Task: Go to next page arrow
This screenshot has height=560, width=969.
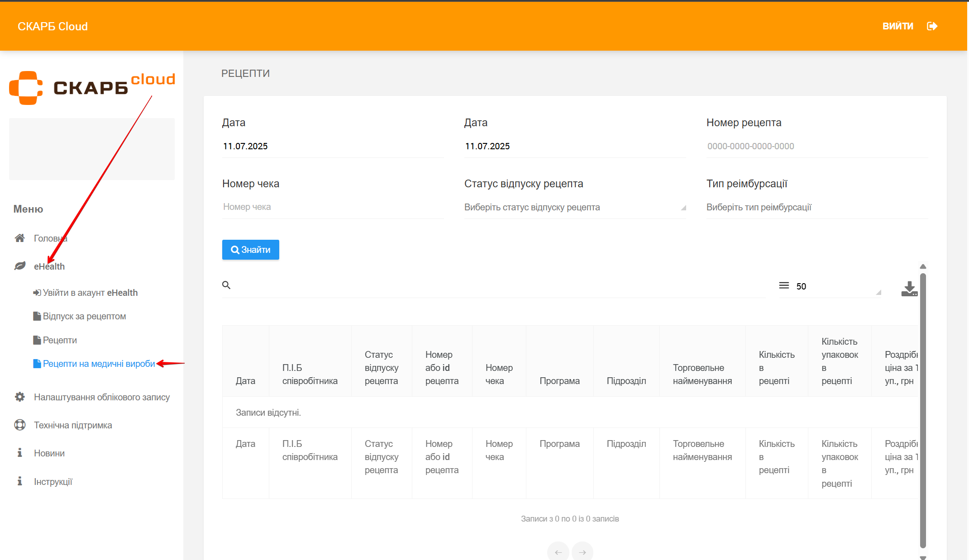Action: tap(582, 552)
